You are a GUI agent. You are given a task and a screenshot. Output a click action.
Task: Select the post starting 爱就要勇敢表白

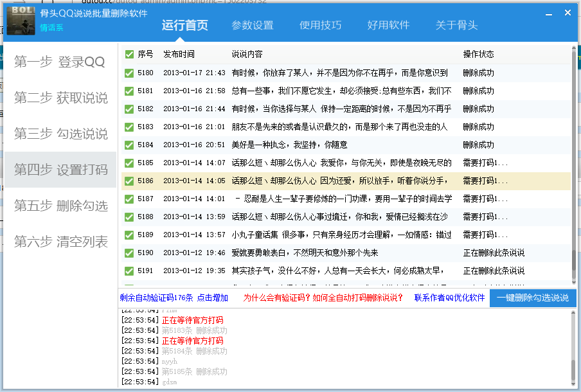[305, 253]
